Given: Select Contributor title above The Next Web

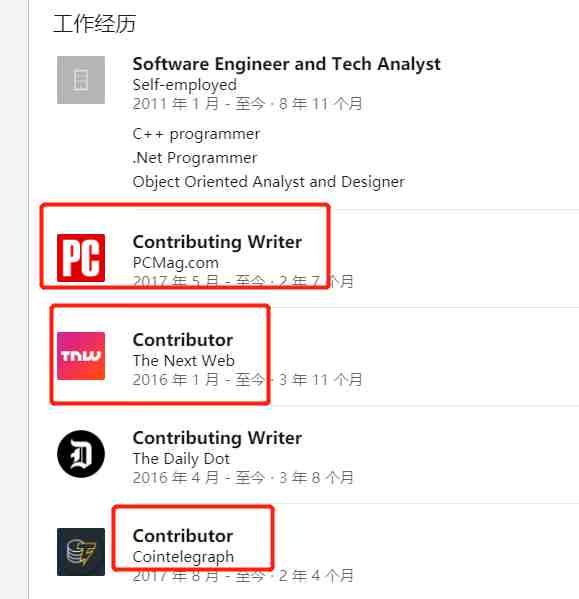Looking at the screenshot, I should click(x=183, y=340).
